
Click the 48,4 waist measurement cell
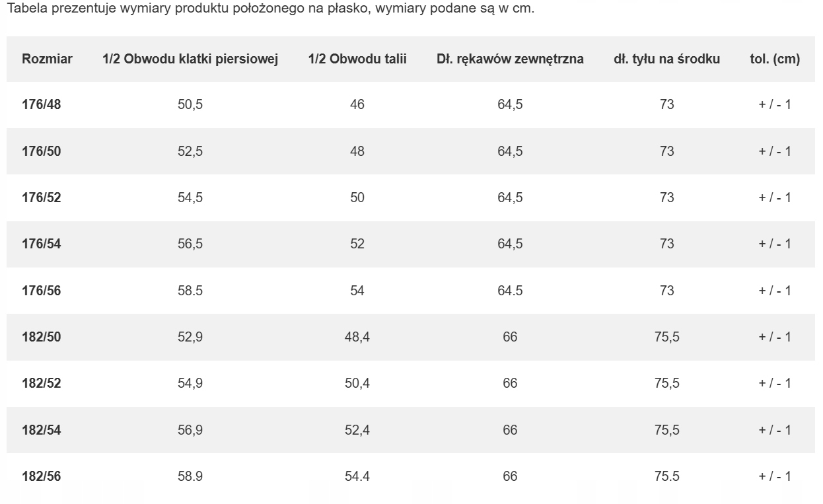tap(357, 337)
